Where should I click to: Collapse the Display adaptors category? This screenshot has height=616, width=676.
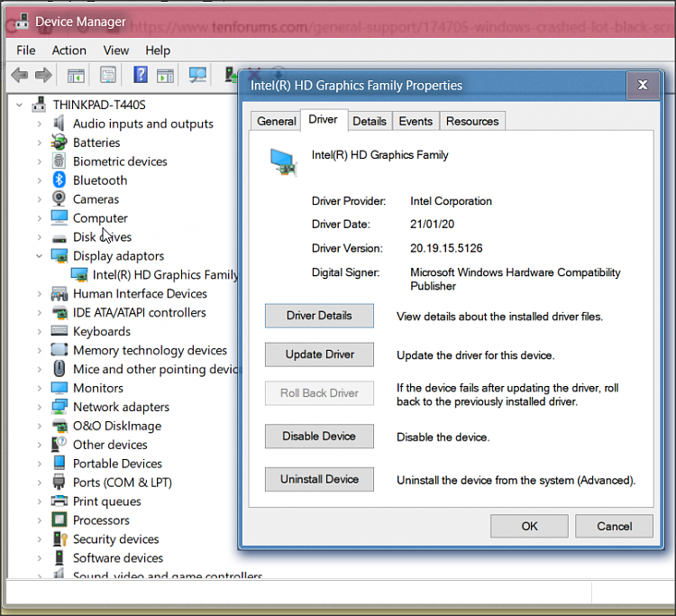tap(40, 256)
